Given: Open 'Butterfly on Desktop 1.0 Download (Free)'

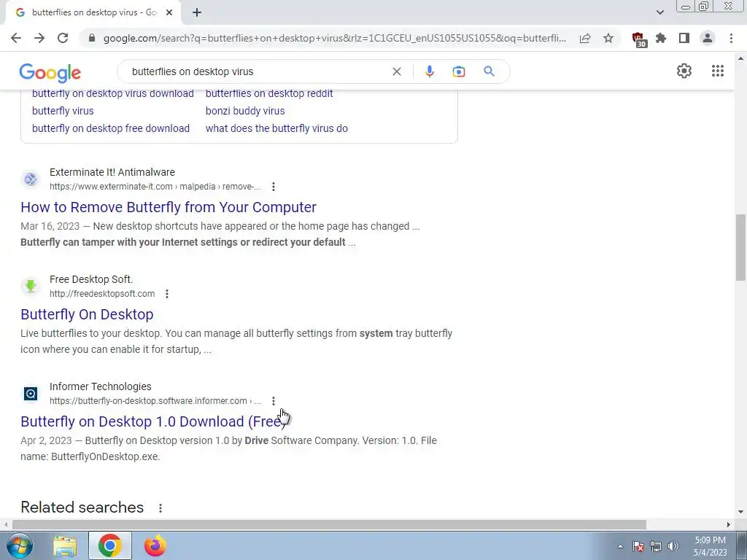Looking at the screenshot, I should (x=153, y=421).
